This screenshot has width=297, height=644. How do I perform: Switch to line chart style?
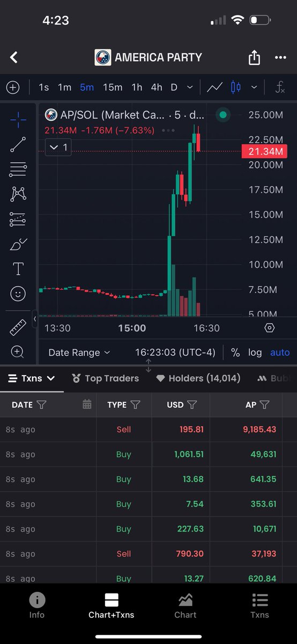[x=216, y=87]
